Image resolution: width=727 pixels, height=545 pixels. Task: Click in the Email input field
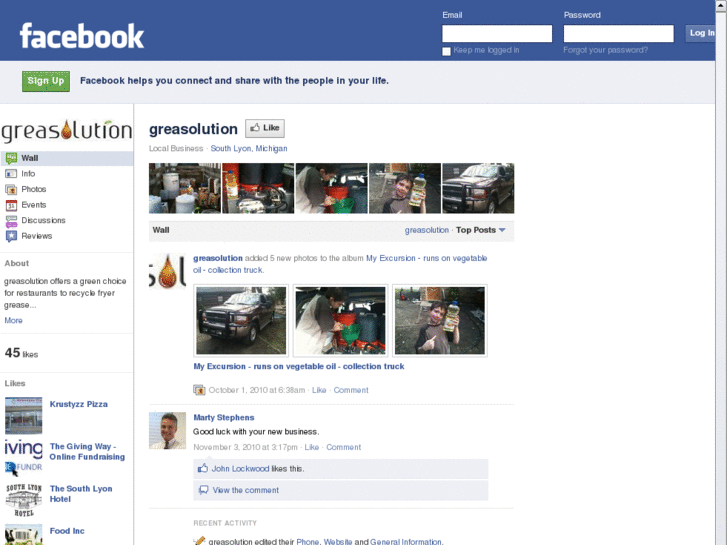click(497, 34)
